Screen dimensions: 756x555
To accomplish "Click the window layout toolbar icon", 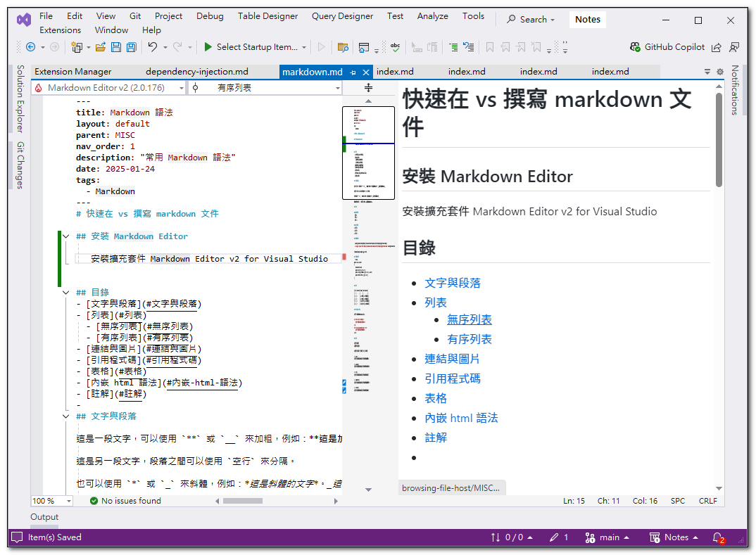I will tap(363, 47).
